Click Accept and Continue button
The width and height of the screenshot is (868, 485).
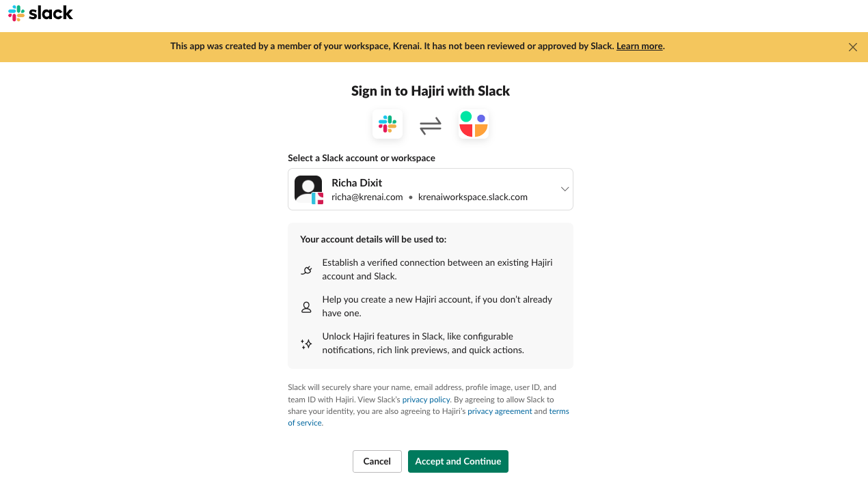458,461
